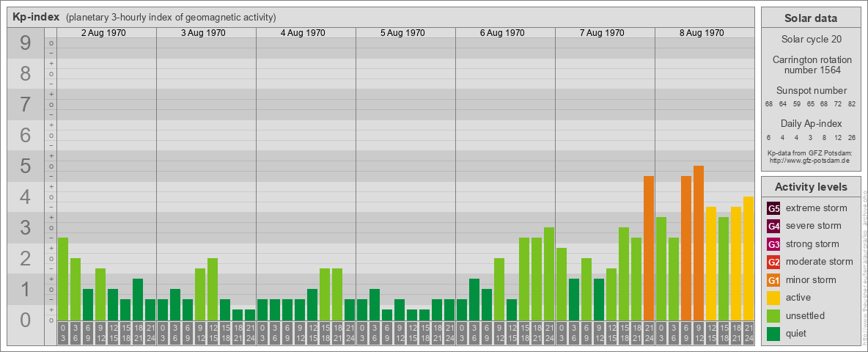Click the 'moderate storm' legend label

point(820,262)
